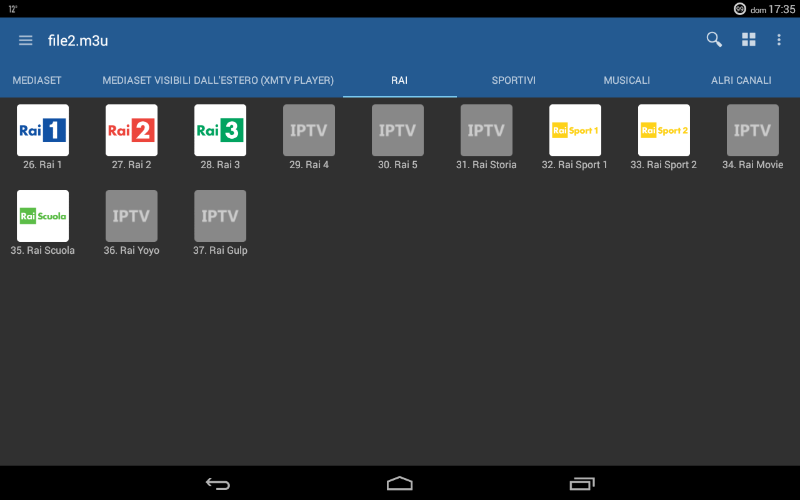This screenshot has height=500, width=800.
Task: Select the IPTV tile for Rai 5
Action: click(x=398, y=130)
